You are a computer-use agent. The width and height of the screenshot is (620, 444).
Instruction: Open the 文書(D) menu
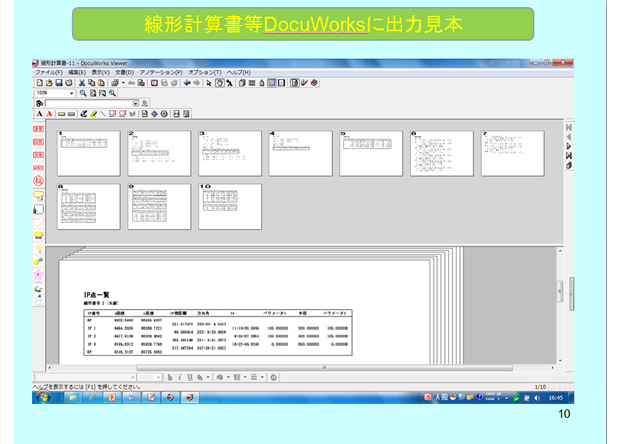point(125,73)
